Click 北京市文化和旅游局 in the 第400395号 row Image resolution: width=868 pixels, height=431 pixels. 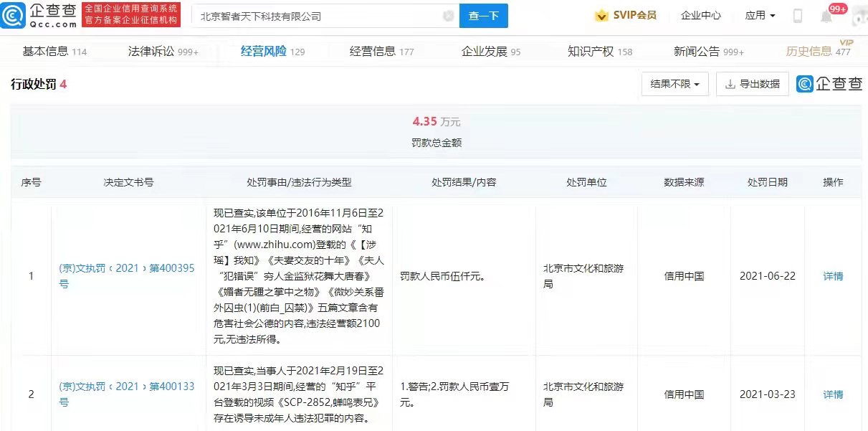coord(583,276)
